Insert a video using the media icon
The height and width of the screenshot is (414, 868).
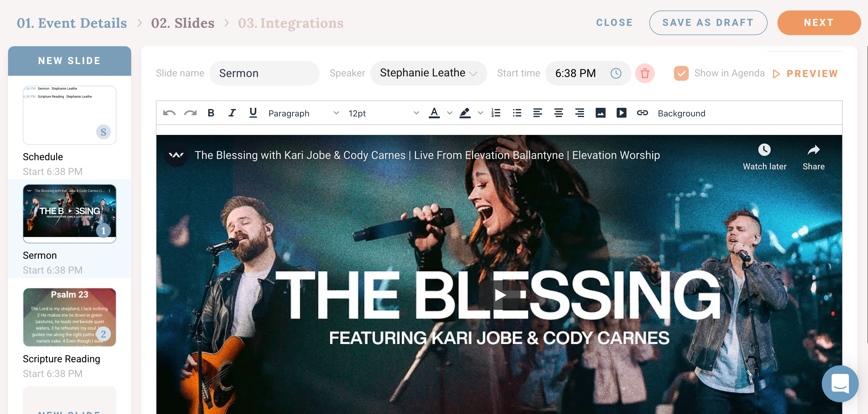point(621,113)
